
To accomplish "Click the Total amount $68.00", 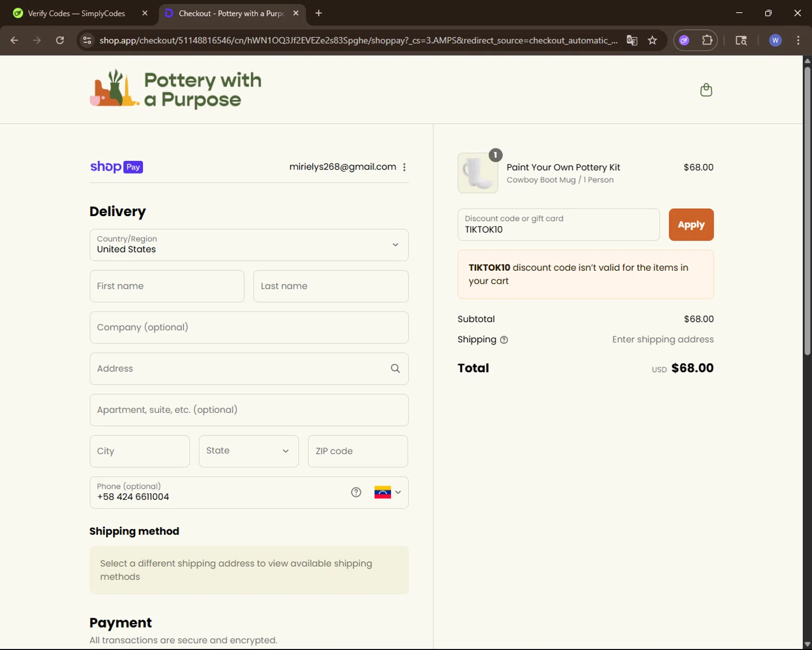I will tap(692, 368).
